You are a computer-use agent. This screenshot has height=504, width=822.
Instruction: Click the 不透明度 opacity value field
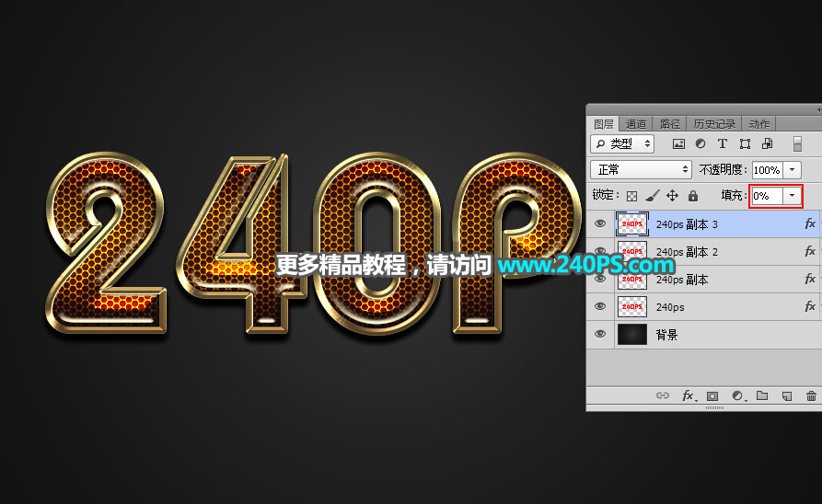768,170
